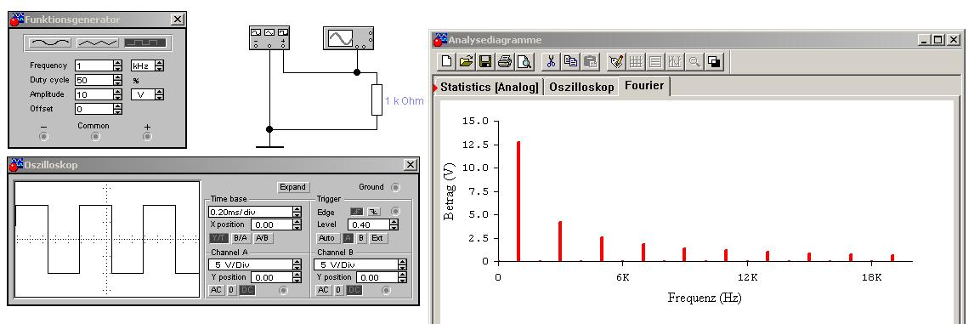Click Properties tag icon in Analysediagramme
The height and width of the screenshot is (324, 980).
tap(617, 61)
